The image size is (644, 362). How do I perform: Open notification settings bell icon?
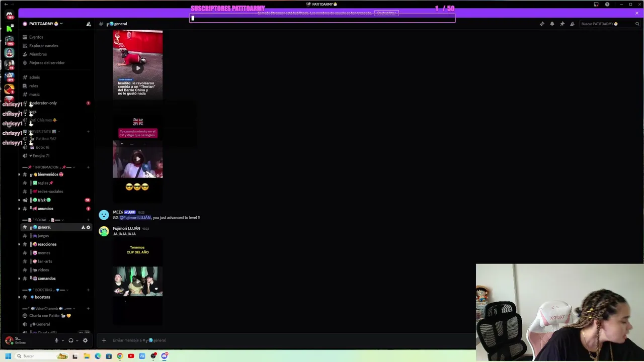[x=552, y=24]
